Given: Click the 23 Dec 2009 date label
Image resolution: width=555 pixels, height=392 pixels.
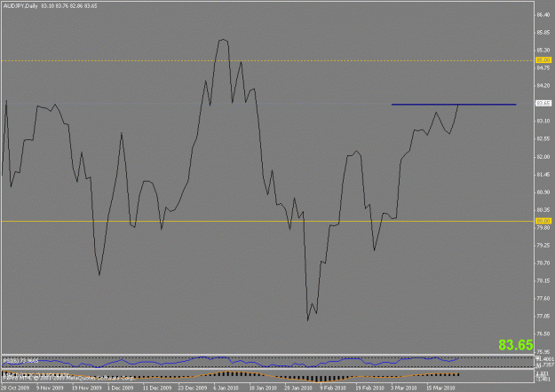Looking at the screenshot, I should click(x=193, y=388).
